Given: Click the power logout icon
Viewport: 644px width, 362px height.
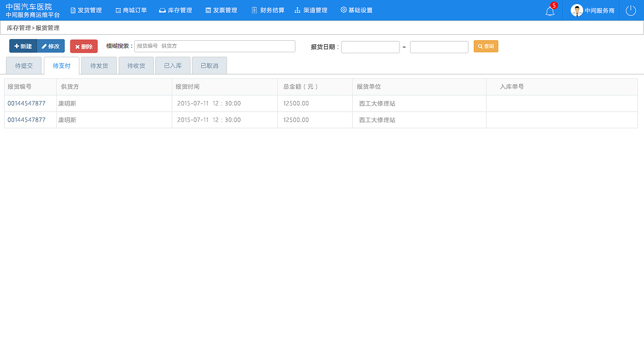Looking at the screenshot, I should coord(631,11).
